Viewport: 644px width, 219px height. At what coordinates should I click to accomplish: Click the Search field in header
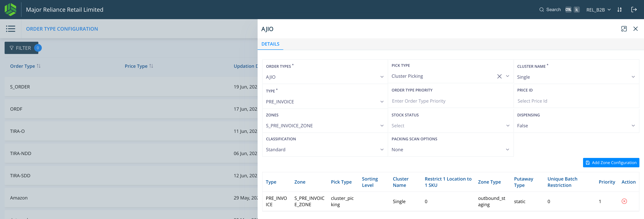559,10
